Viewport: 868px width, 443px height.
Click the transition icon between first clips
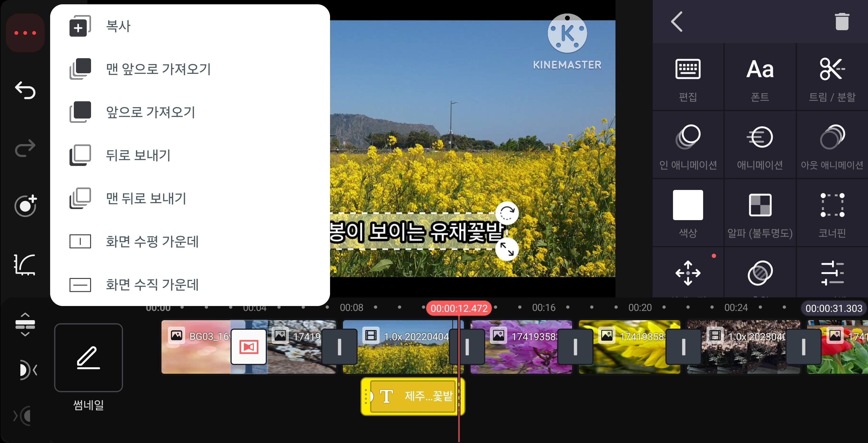point(249,347)
